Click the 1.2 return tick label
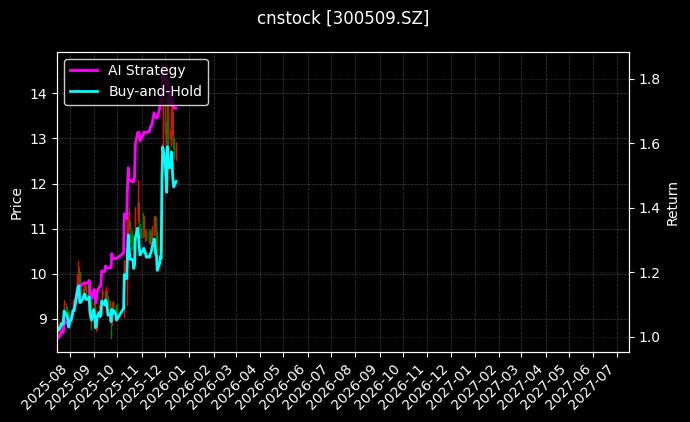Viewport: 690px width, 422px height. coord(649,273)
